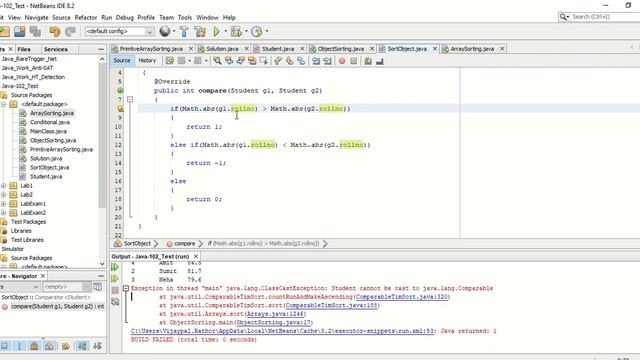The height and width of the screenshot is (360, 640).
Task: Click the Stop Macro Recording icon
Action: tap(353, 61)
